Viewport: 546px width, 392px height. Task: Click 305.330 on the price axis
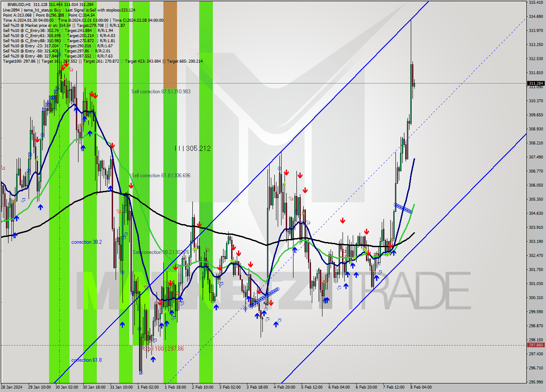click(x=536, y=199)
